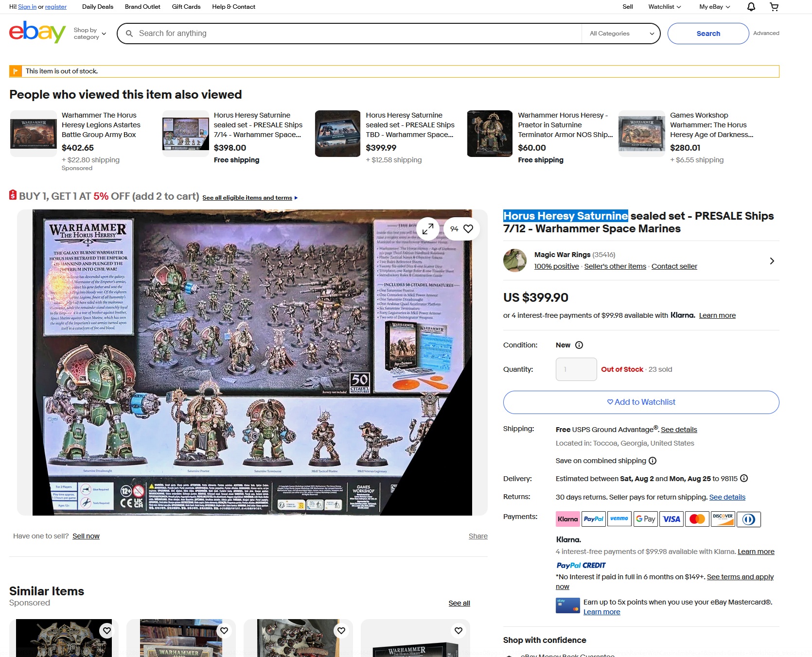This screenshot has width=812, height=657.
Task: Click the eBay Mastercard card image
Action: (568, 605)
